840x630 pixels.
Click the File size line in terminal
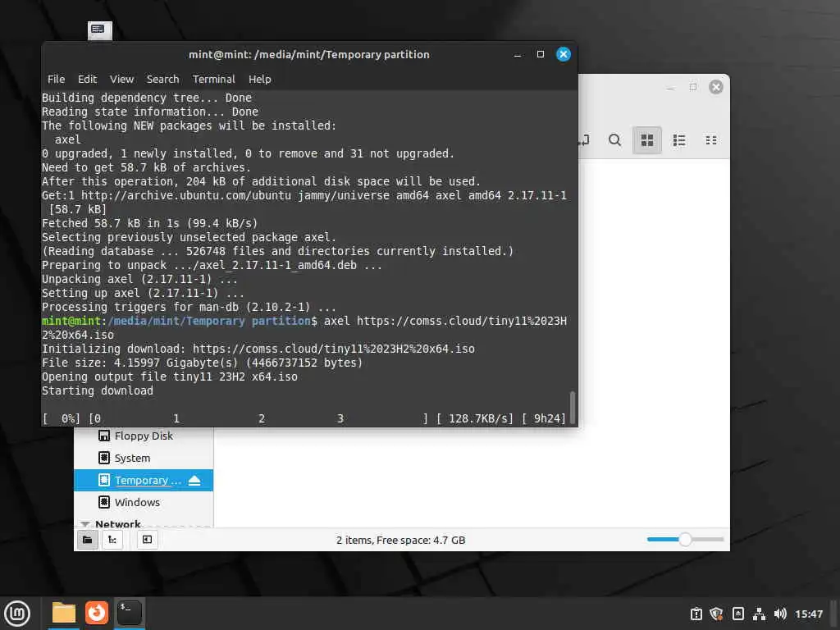click(203, 363)
